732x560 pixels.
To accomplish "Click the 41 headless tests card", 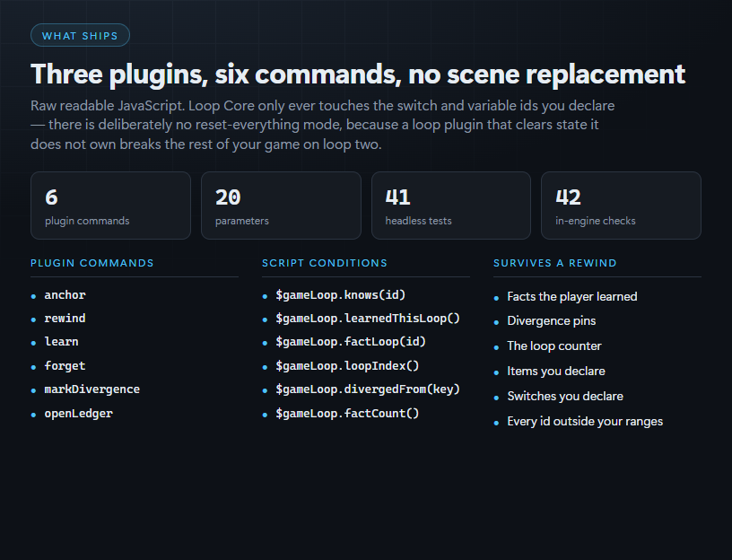I will [451, 206].
